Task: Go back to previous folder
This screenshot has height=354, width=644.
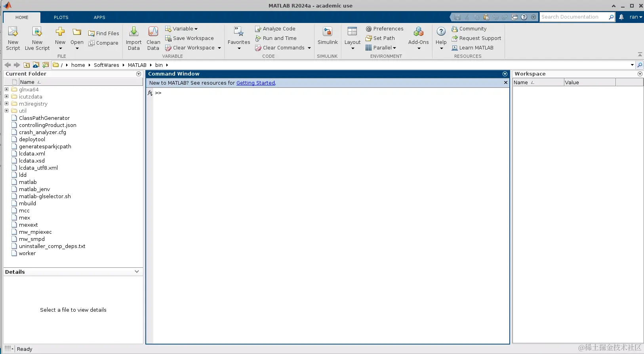Action: 8,65
